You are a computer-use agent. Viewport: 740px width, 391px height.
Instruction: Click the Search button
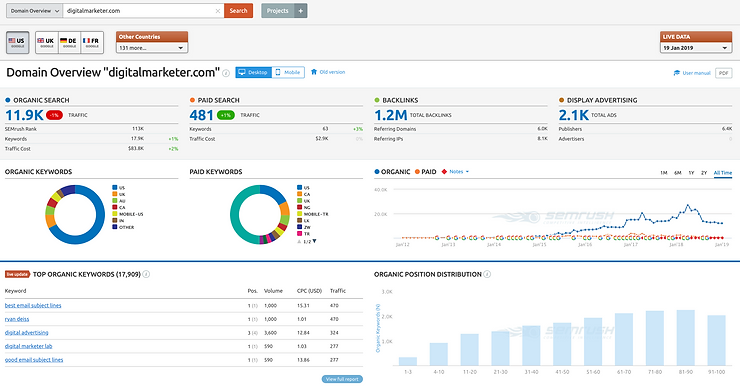tap(238, 11)
